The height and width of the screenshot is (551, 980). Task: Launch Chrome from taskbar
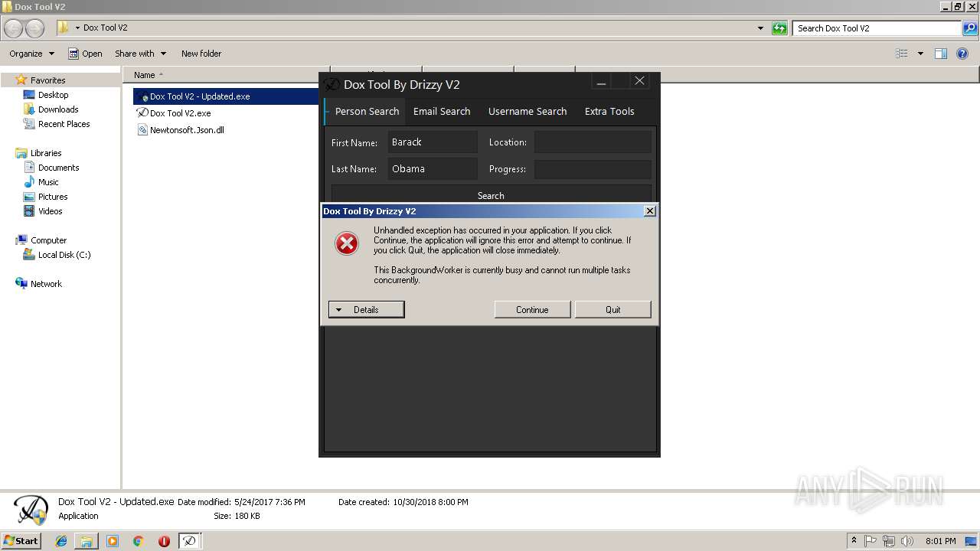click(x=139, y=541)
